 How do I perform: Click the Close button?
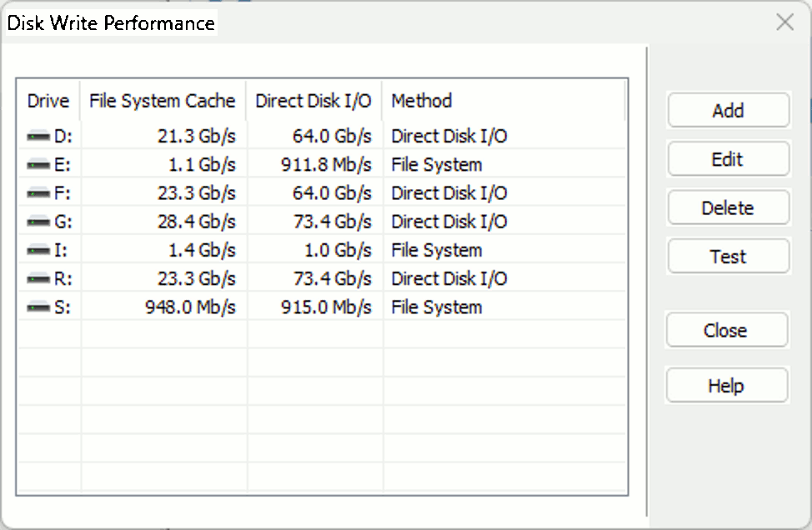point(727,330)
